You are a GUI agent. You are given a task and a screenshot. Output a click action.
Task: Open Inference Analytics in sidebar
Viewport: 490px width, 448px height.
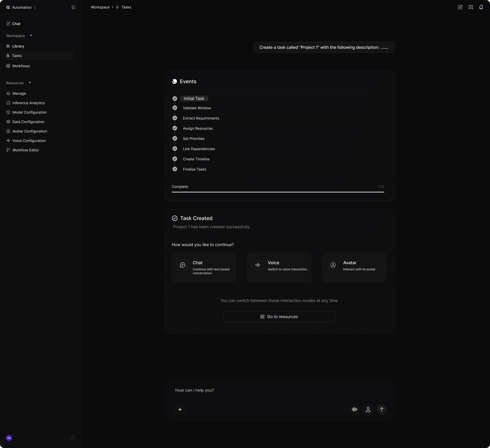pos(28,103)
